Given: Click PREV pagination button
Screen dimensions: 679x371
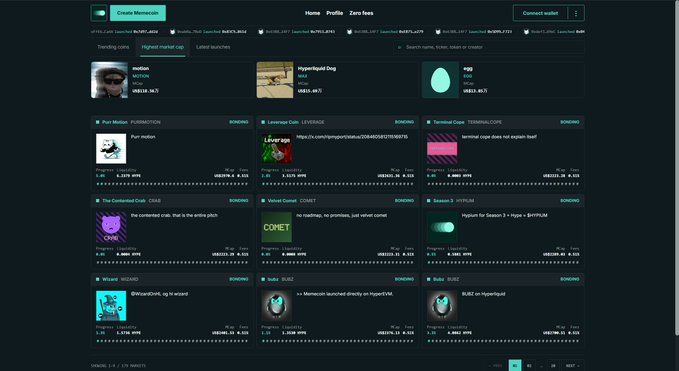Looking at the screenshot, I should tap(495, 365).
